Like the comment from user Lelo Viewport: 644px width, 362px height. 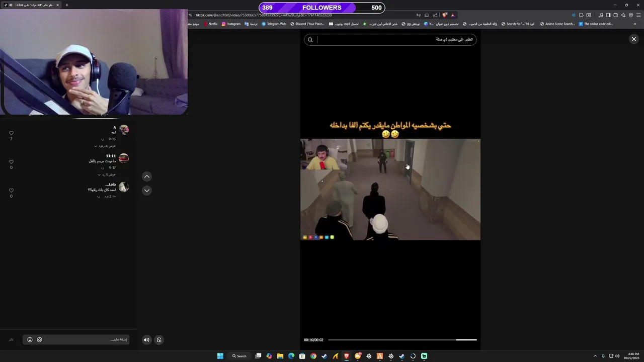(11, 191)
